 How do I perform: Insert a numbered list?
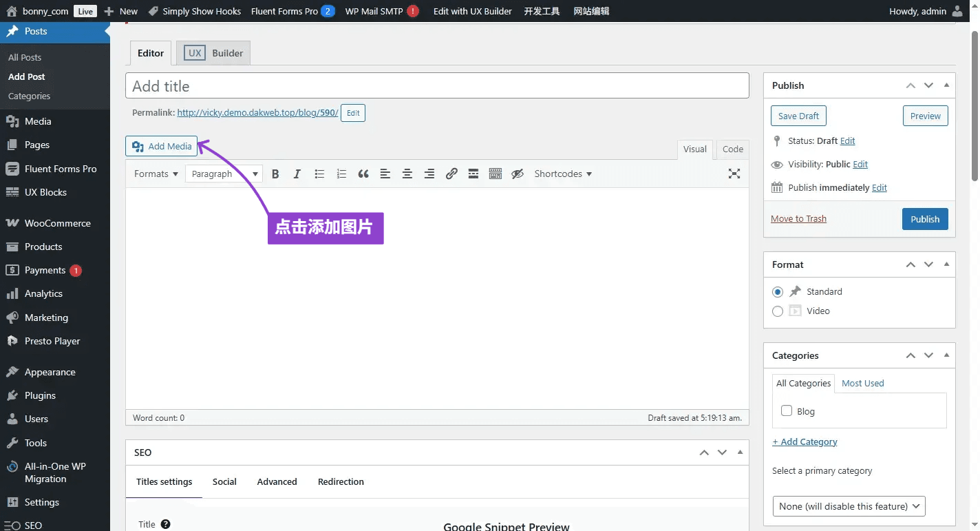coord(341,174)
